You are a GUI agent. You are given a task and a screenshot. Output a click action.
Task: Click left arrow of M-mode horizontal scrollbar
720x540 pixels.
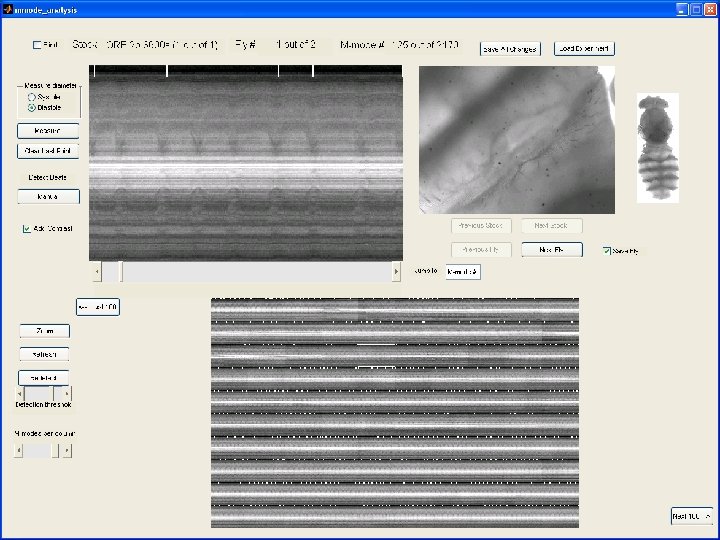pos(97,271)
